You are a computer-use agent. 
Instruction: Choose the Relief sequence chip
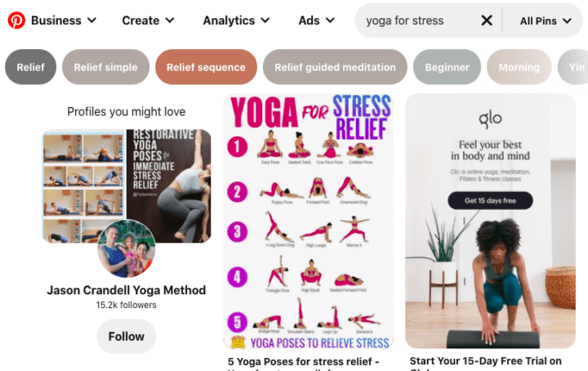(207, 67)
